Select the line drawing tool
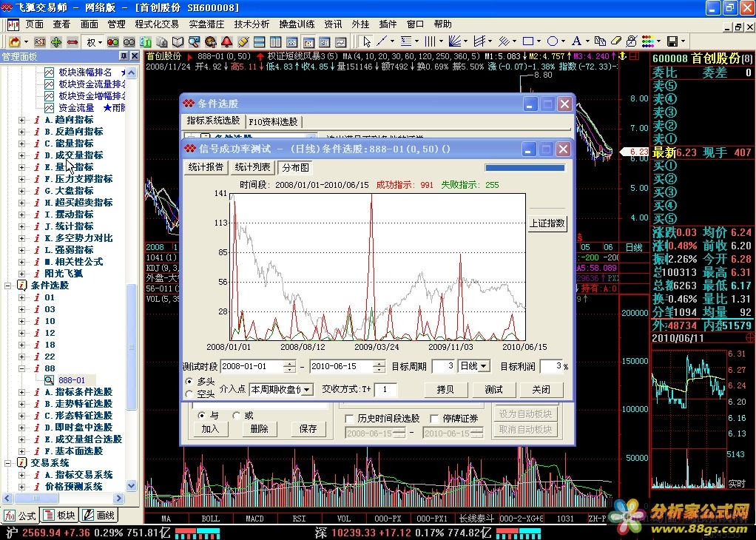This screenshot has height=540, width=756. [382, 42]
